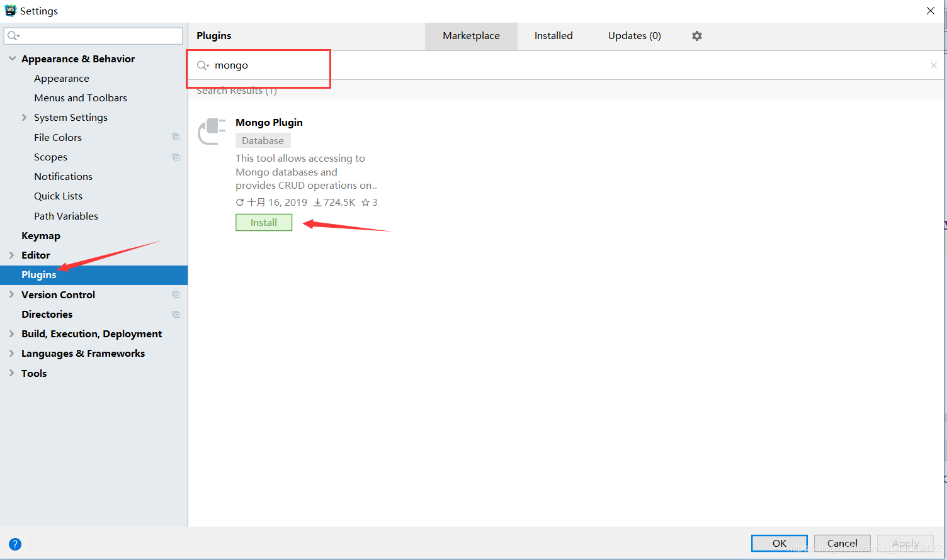The image size is (947, 560).
Task: Open the File Colors settings page
Action: tap(58, 137)
